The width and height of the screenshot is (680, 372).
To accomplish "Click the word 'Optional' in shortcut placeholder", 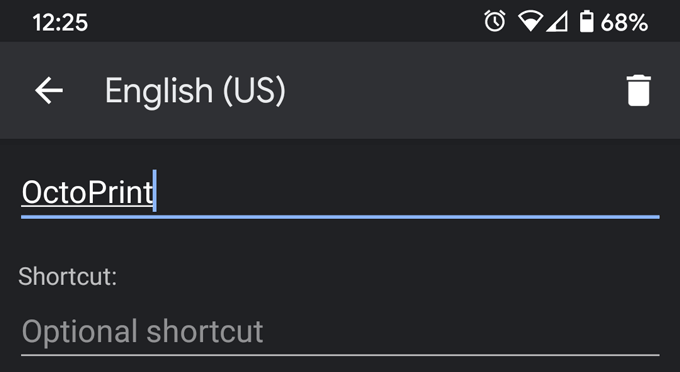I will point(80,333).
